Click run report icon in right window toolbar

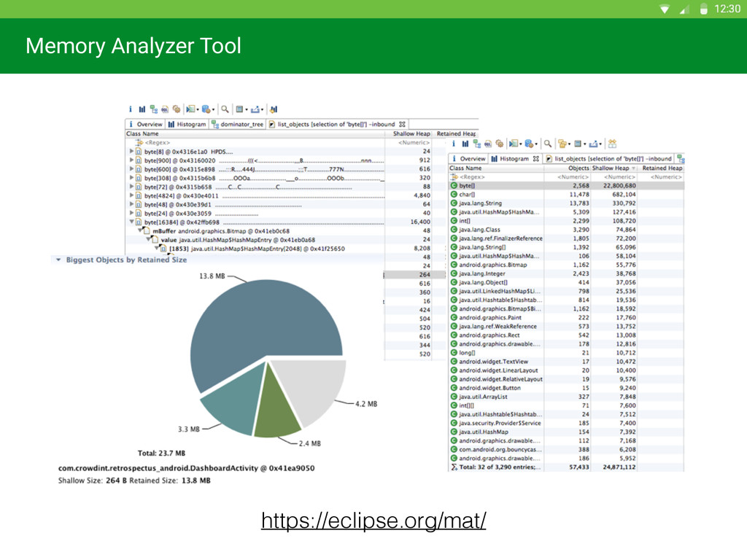pyautogui.click(x=513, y=144)
